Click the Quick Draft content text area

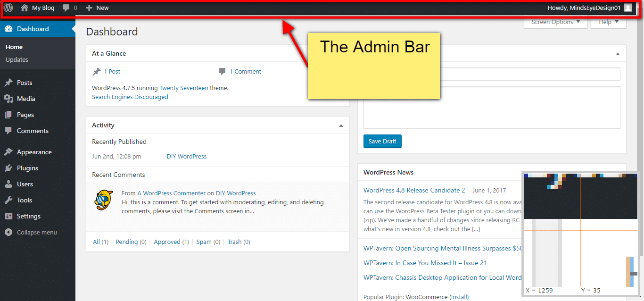(x=492, y=108)
